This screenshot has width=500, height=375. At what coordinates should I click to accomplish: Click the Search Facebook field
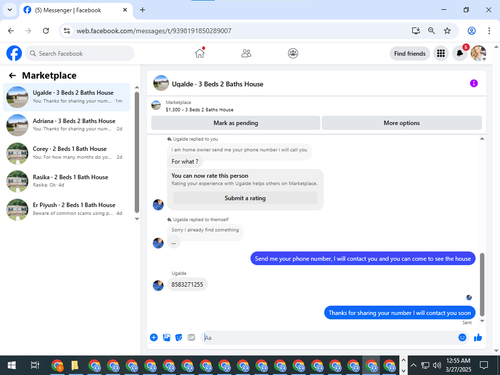pyautogui.click(x=80, y=53)
